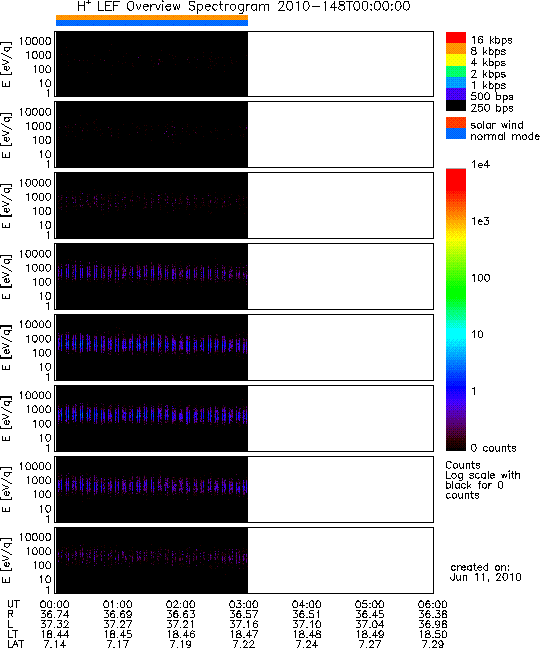The image size is (540, 648).
Task: Click the LAT value 7.14
Action: [x=55, y=644]
